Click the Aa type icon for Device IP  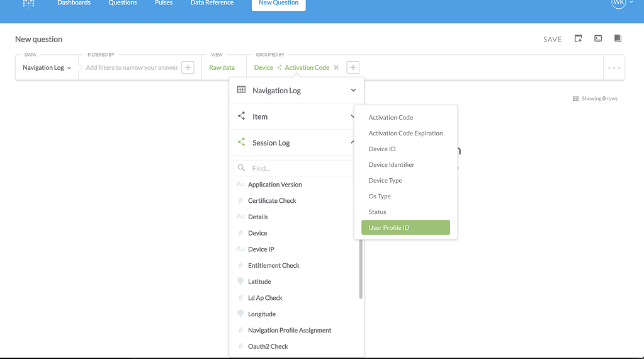click(240, 249)
